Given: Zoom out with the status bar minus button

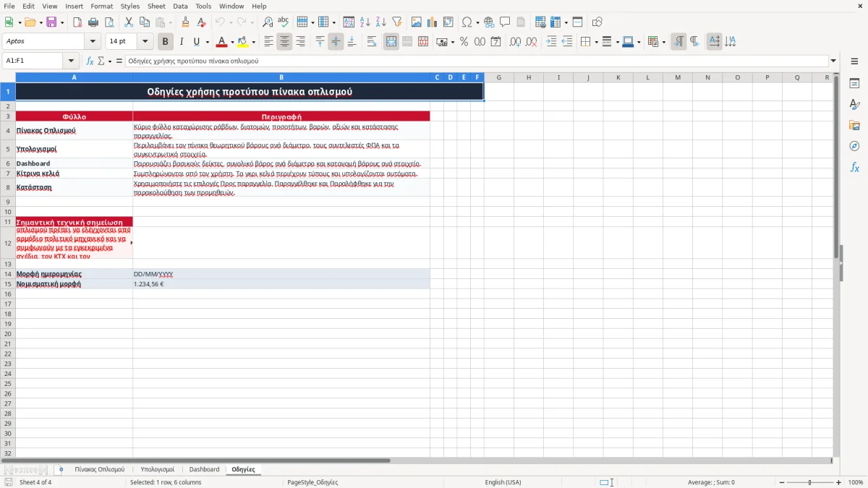Looking at the screenshot, I should click(x=781, y=482).
